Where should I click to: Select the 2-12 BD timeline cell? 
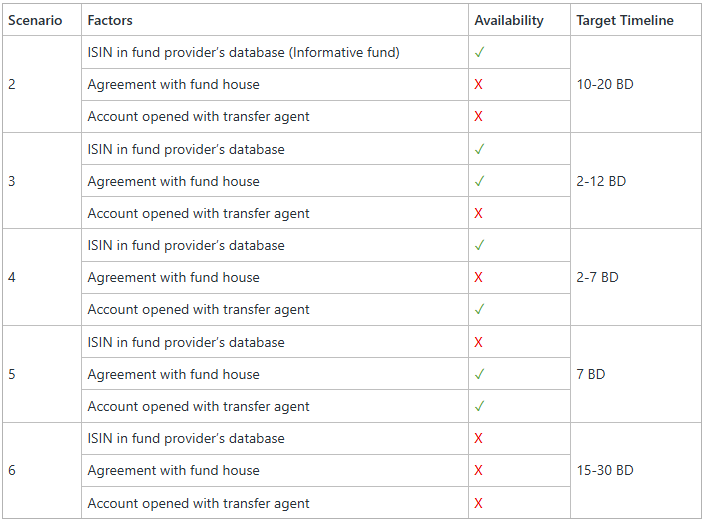[x=601, y=181]
